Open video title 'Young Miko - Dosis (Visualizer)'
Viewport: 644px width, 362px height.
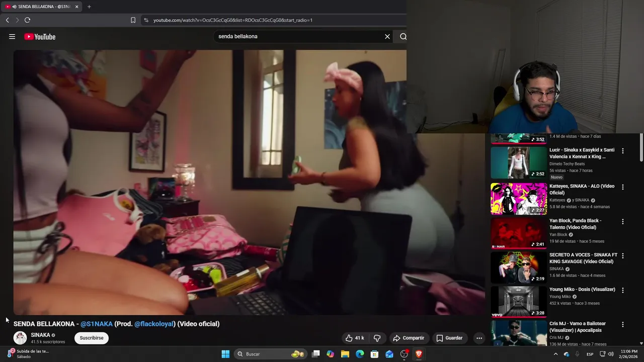click(582, 290)
